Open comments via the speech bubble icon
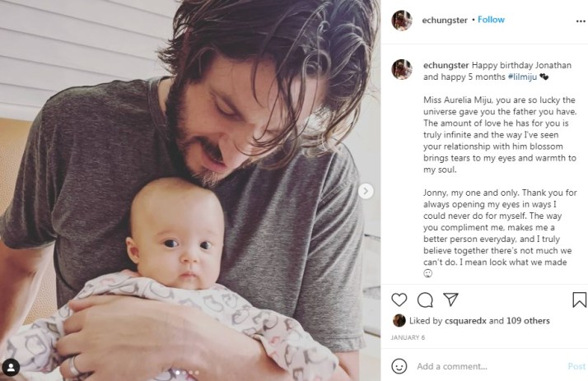588x381 pixels. (425, 300)
